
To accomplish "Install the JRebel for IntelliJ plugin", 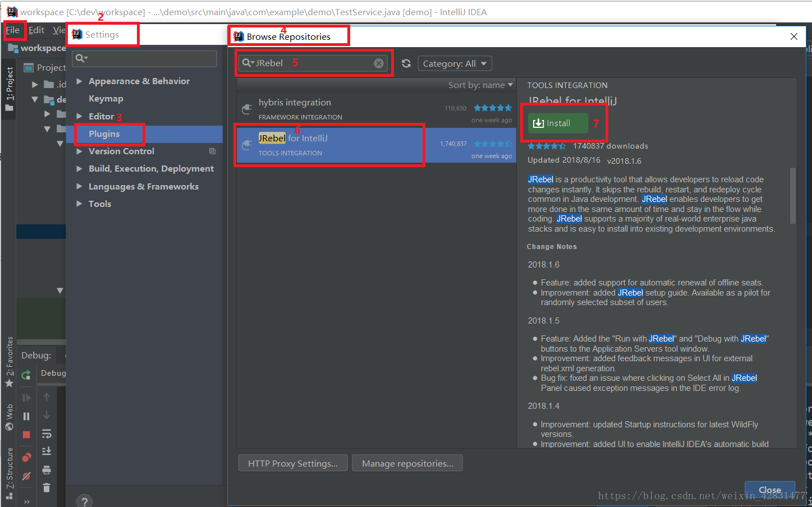I will pyautogui.click(x=556, y=123).
